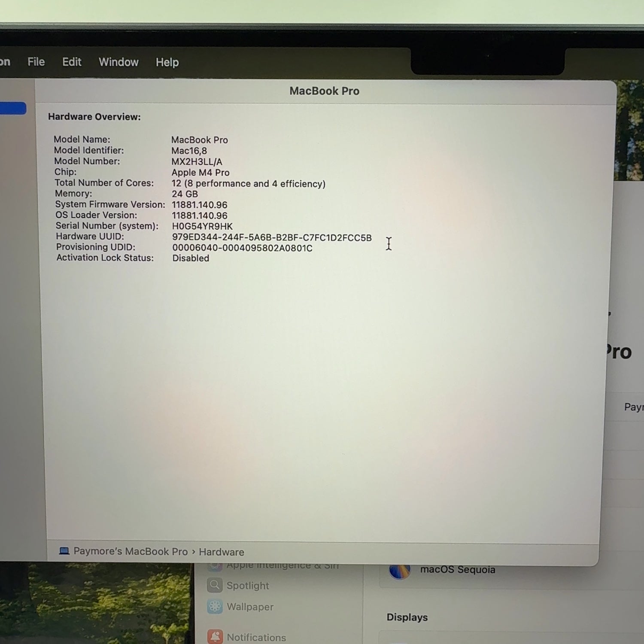
Task: Select the highlighted blue sidebar item
Action: [x=13, y=109]
